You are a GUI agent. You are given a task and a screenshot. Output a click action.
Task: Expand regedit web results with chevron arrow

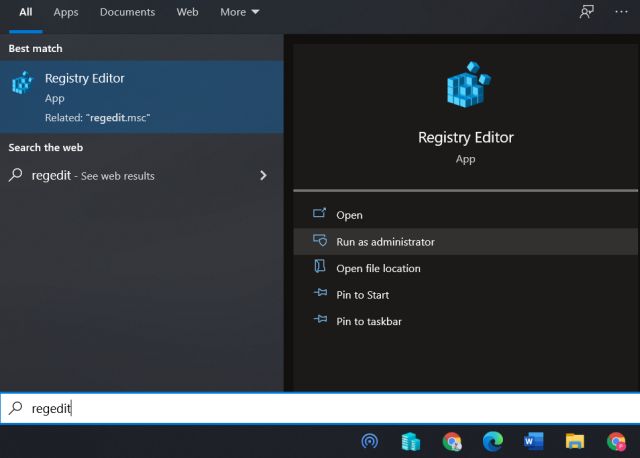[x=263, y=175]
